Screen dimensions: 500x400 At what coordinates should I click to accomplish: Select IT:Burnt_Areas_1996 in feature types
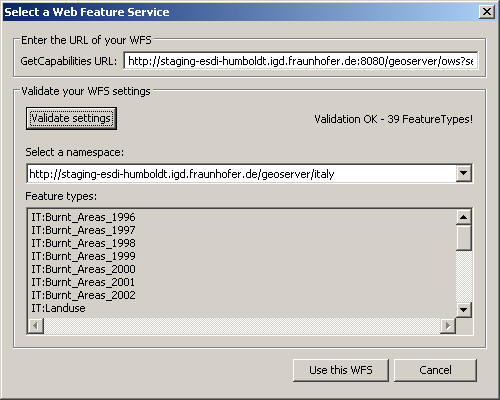(83, 217)
